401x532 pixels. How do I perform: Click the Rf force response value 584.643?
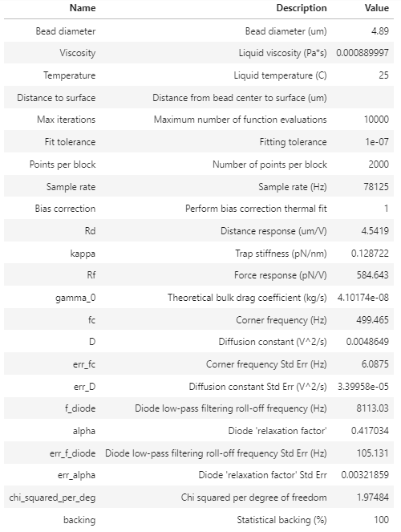click(x=372, y=275)
